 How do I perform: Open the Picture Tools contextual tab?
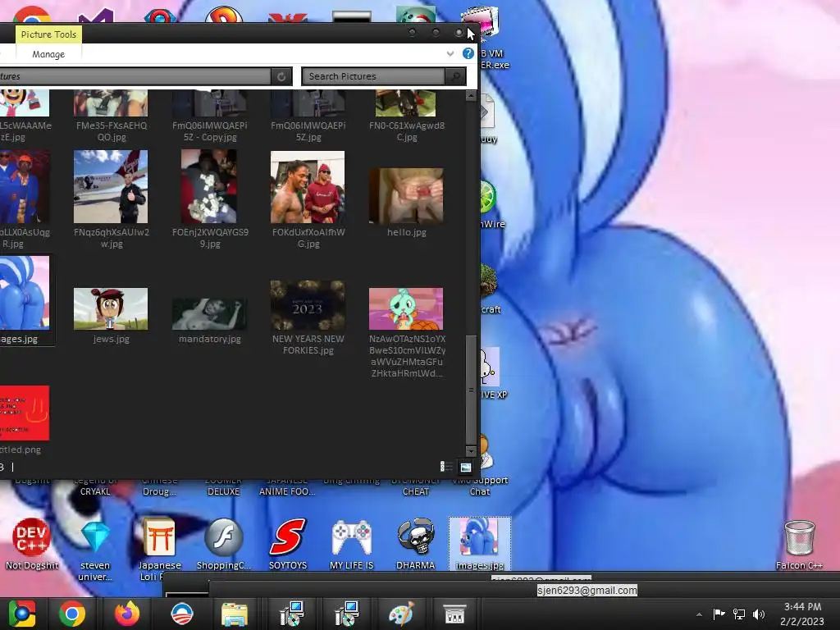pos(48,34)
